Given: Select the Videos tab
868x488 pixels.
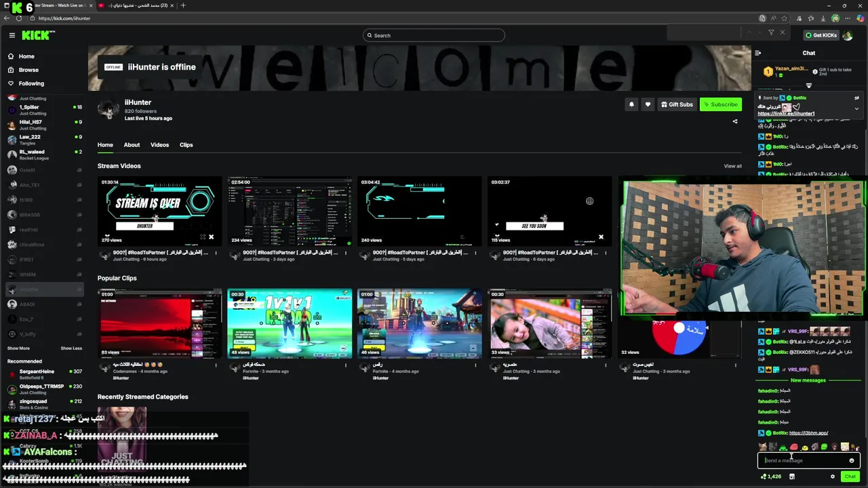Looking at the screenshot, I should pos(159,144).
